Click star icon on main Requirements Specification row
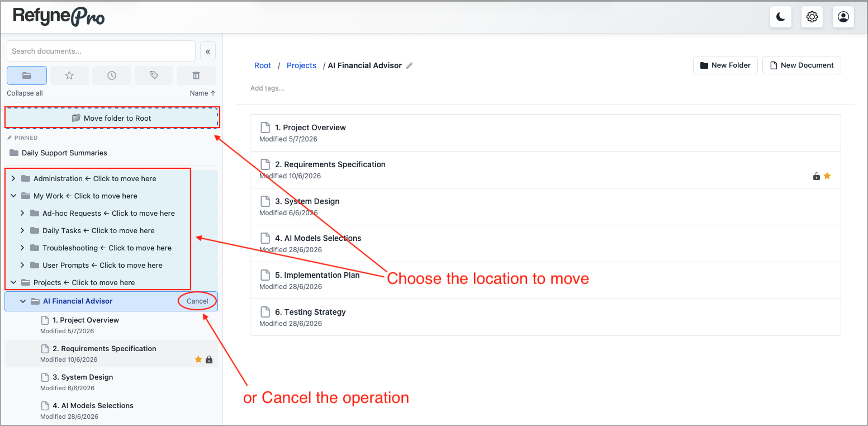 pyautogui.click(x=827, y=176)
